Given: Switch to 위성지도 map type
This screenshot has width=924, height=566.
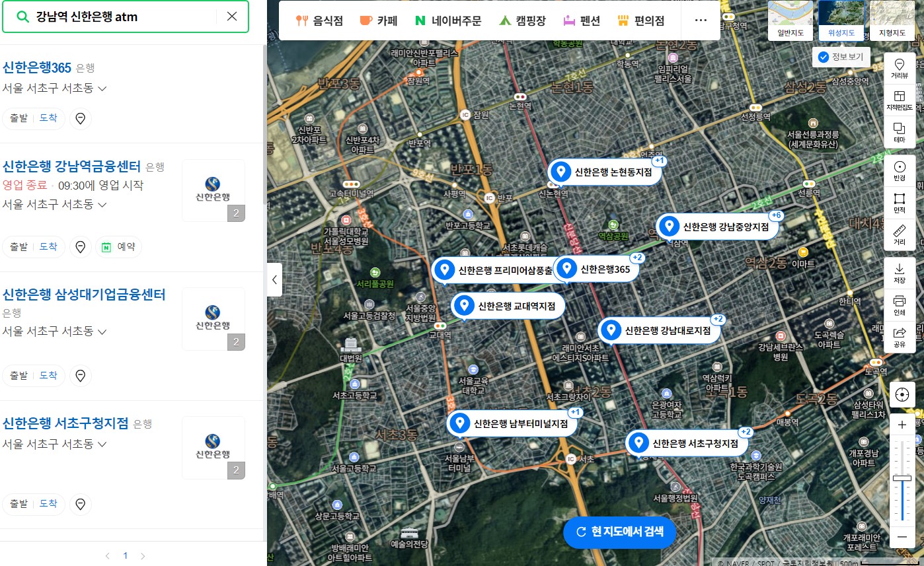Looking at the screenshot, I should pos(841,20).
